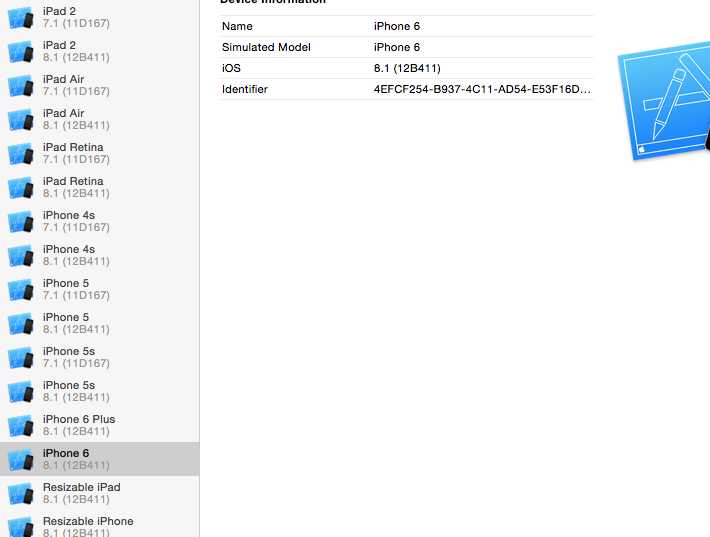Click simulator icon for iPhone 5s 7.1
The height and width of the screenshot is (537, 710).
coord(21,357)
